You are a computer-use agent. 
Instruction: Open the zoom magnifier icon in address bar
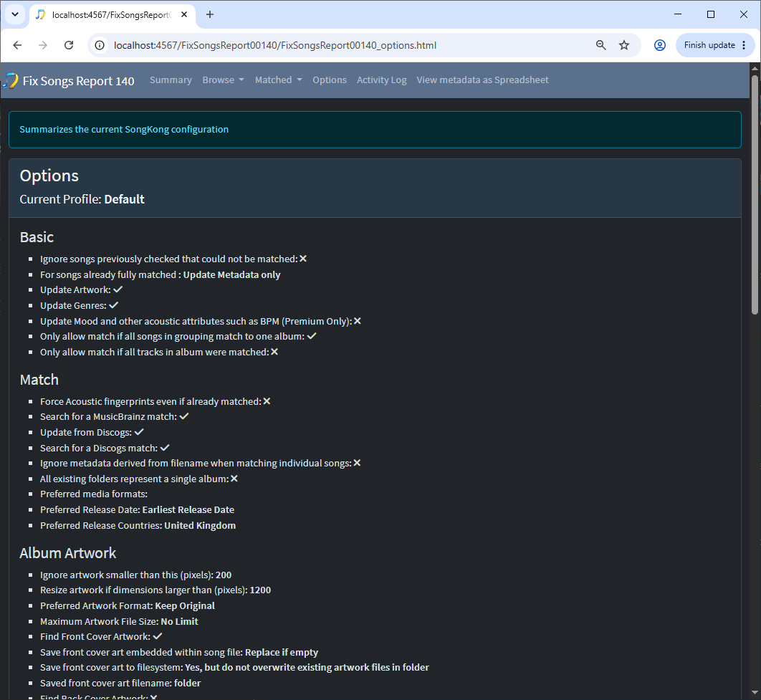[x=600, y=45]
